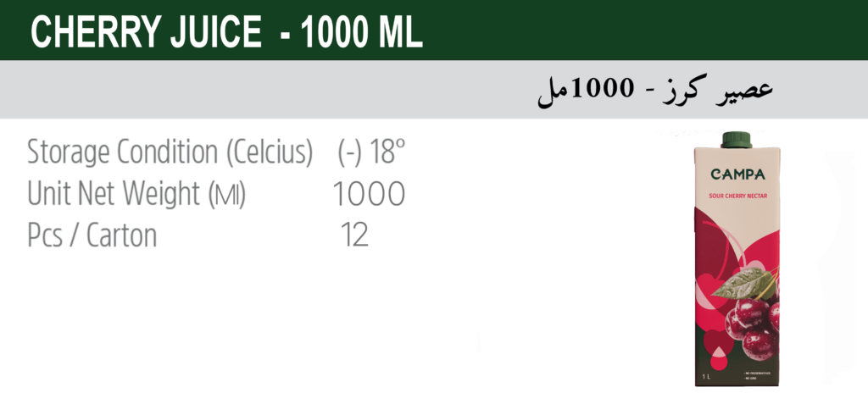Click the Cherry Juice - 1000 ML heading
Screen dimensions: 868x404
coord(226,32)
